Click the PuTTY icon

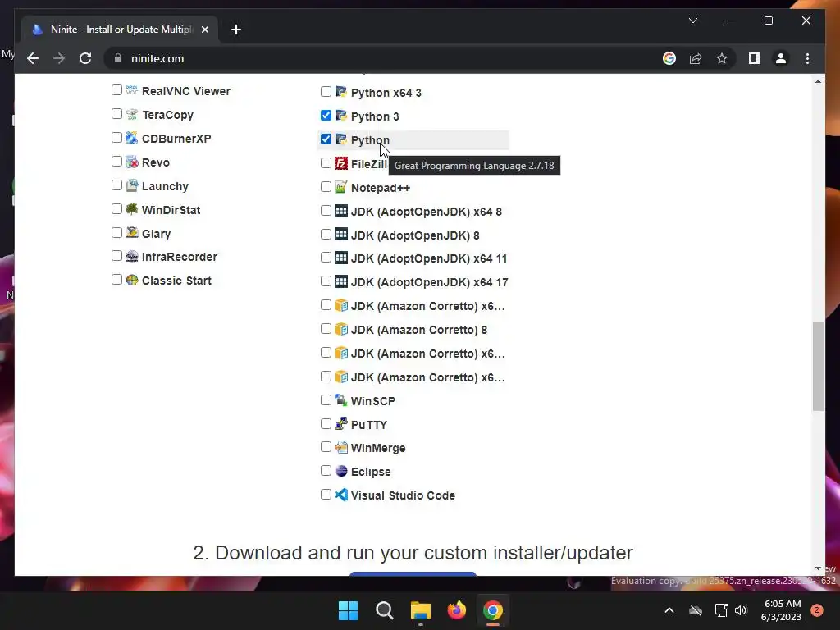tap(341, 424)
